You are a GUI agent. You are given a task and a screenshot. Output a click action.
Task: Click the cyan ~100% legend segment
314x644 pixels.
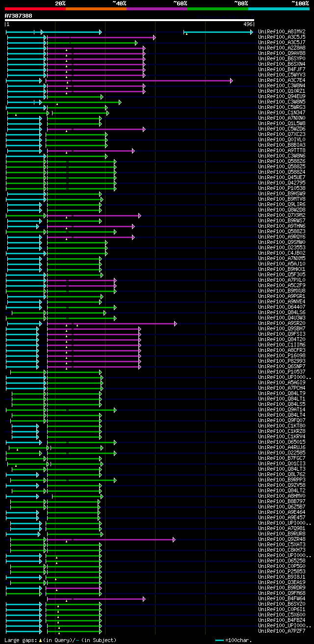click(279, 9)
